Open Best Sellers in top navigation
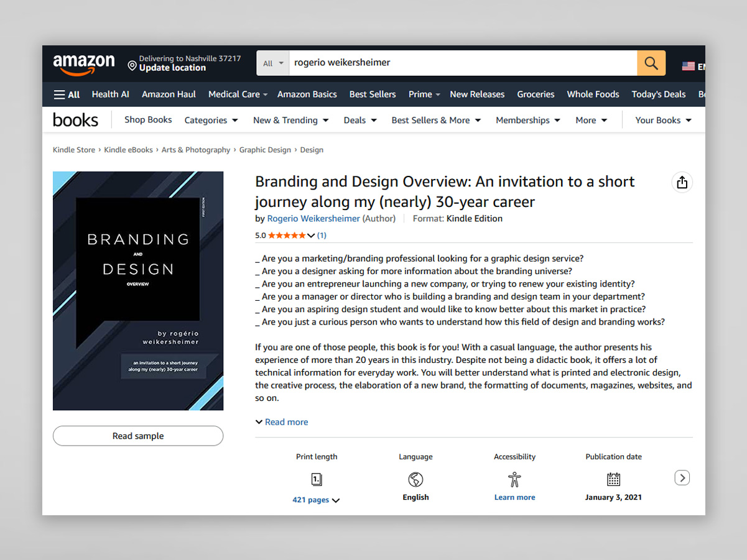Viewport: 747px width, 560px height. (373, 94)
